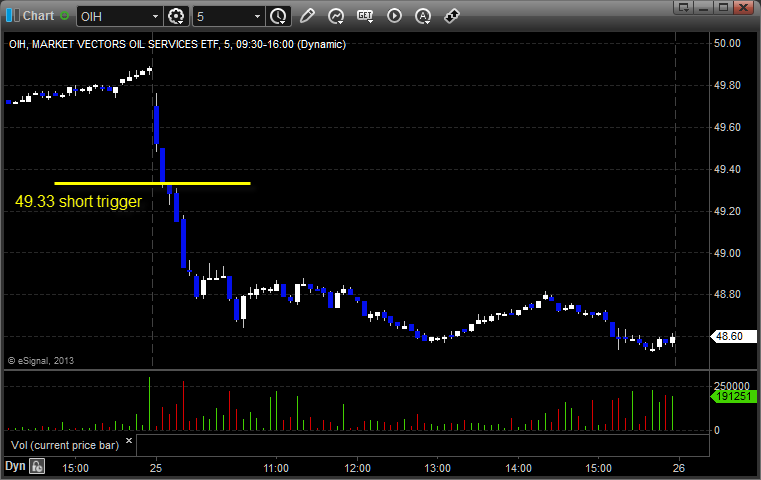This screenshot has height=480, width=761.
Task: Click the 250000 volume axis label
Action: point(731,386)
